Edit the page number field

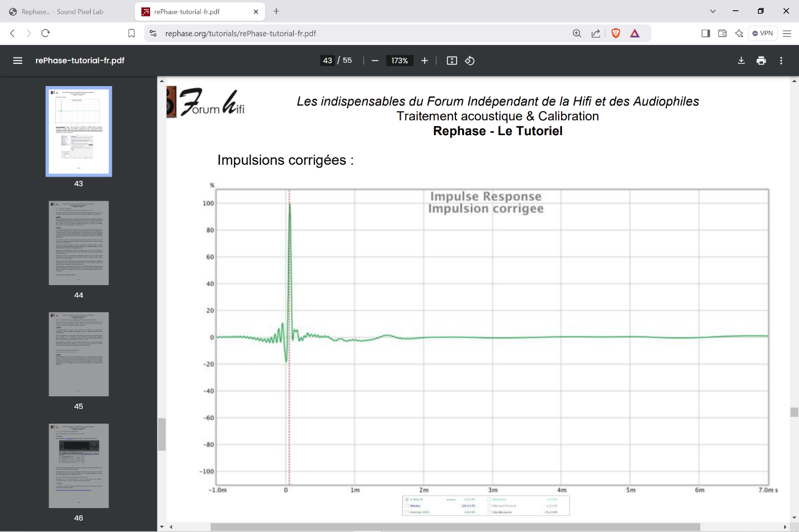pos(328,60)
